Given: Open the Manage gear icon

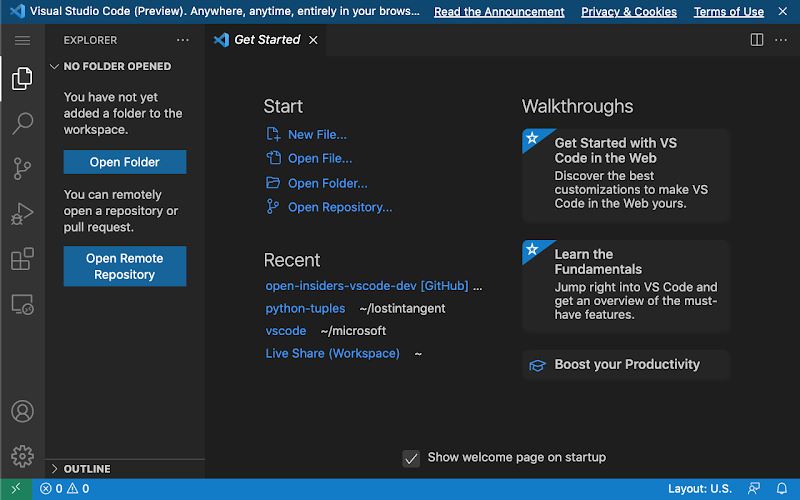Looking at the screenshot, I should point(22,456).
